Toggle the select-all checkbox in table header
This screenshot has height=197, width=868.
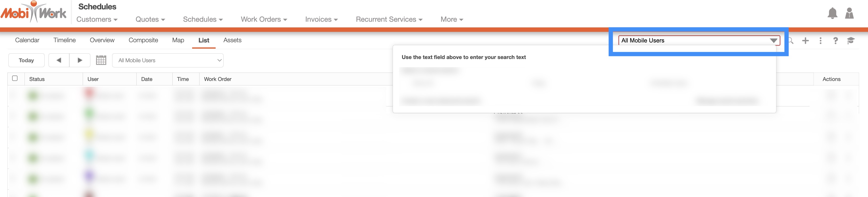click(15, 78)
